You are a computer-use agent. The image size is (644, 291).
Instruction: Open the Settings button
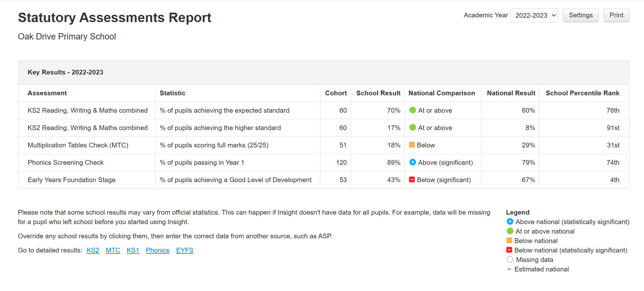click(x=580, y=15)
